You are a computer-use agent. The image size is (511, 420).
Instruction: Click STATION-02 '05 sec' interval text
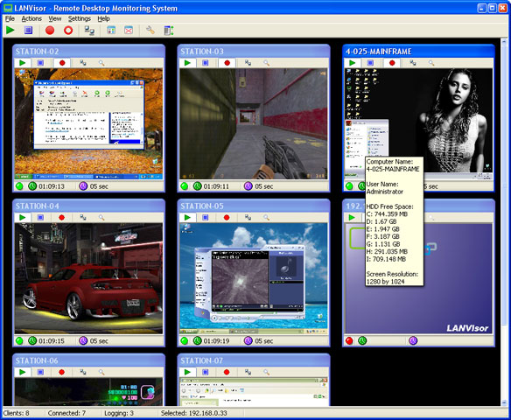coord(99,186)
